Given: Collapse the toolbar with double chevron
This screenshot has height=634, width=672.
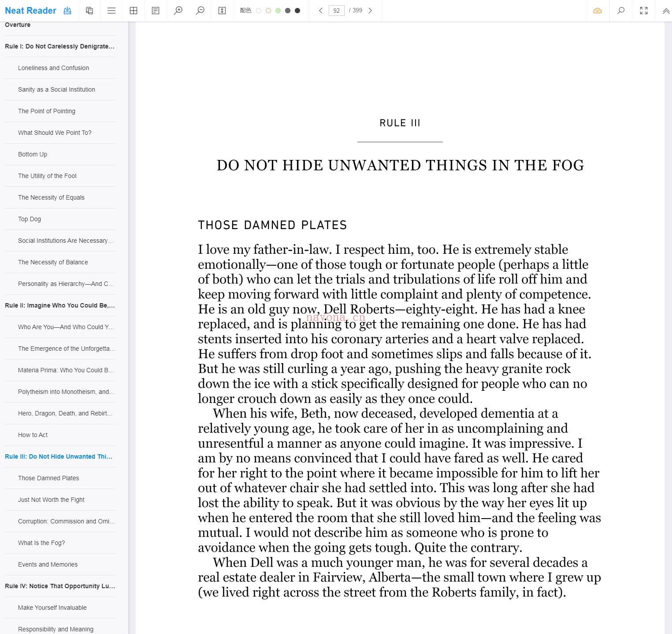Looking at the screenshot, I should coord(666,11).
